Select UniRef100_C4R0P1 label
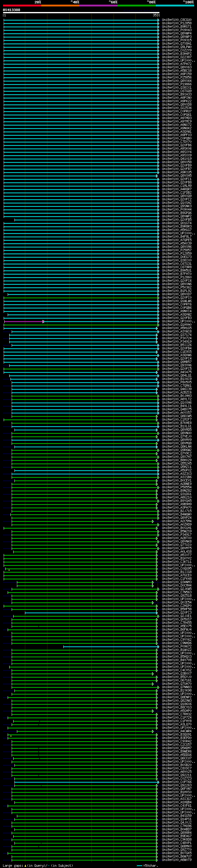Viewport: 197px width, 868px height. tap(176, 843)
